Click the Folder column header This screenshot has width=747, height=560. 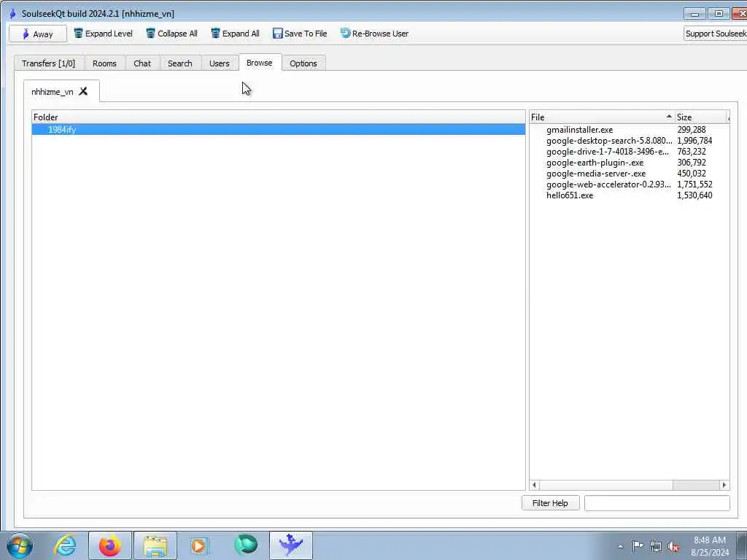tap(278, 117)
